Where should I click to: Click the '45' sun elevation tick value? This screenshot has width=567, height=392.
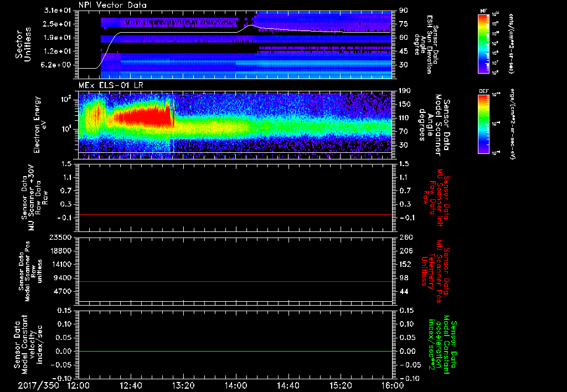(404, 51)
